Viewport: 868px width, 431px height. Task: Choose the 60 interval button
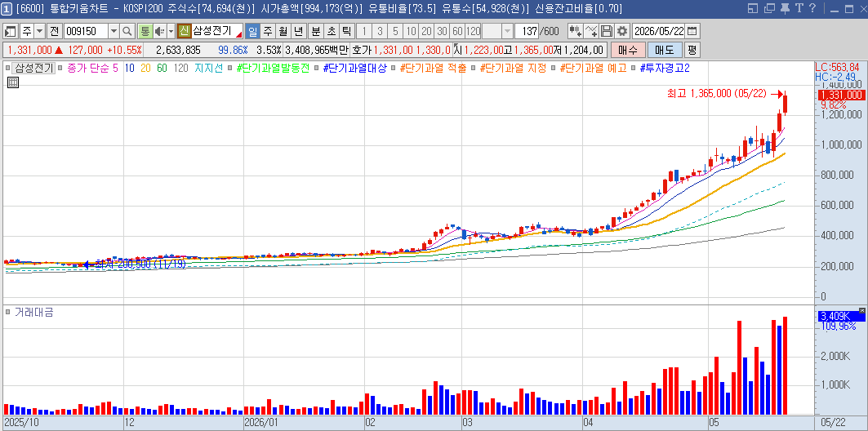point(457,31)
